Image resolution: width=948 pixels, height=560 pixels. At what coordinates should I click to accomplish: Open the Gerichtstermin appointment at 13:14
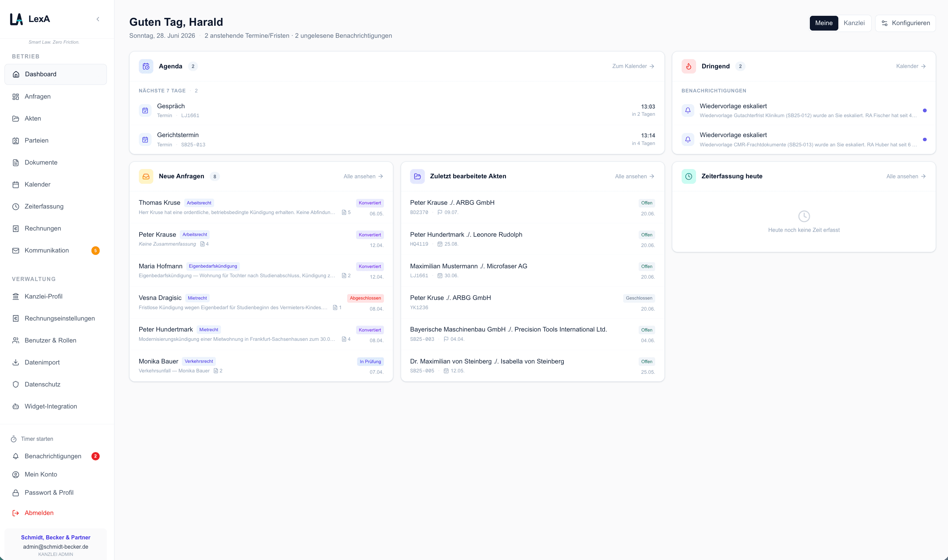(x=397, y=139)
